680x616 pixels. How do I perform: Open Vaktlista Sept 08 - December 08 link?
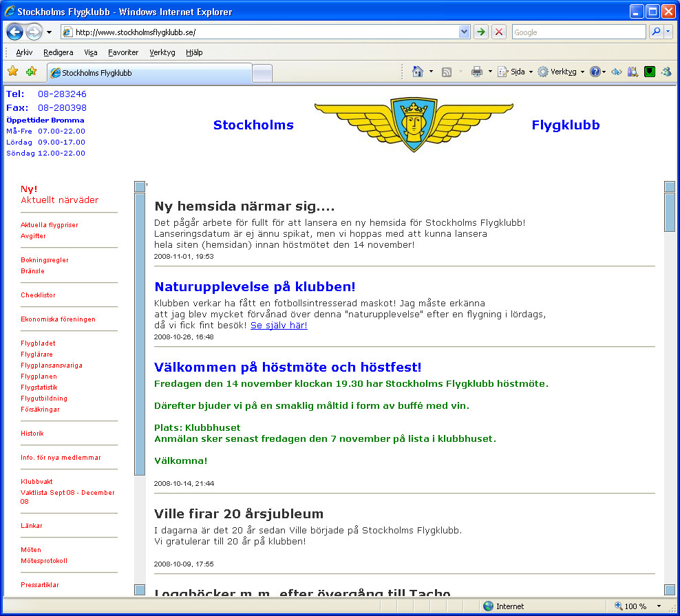click(x=67, y=497)
